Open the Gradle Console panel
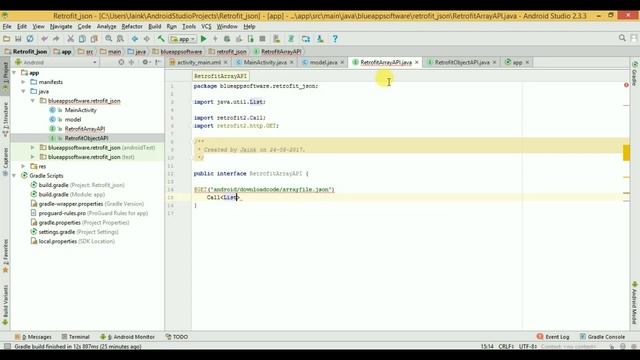 pyautogui.click(x=602, y=337)
